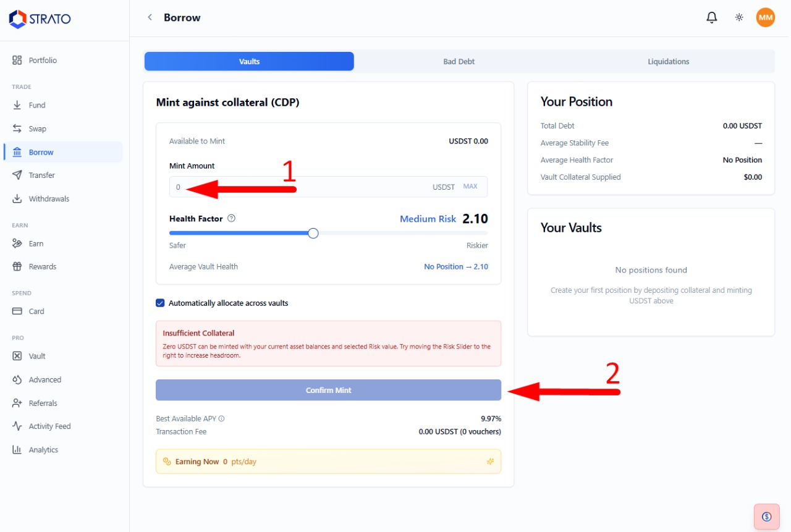Viewport: 791px width, 532px height.
Task: Click the Referrals person-plus icon
Action: pos(17,403)
